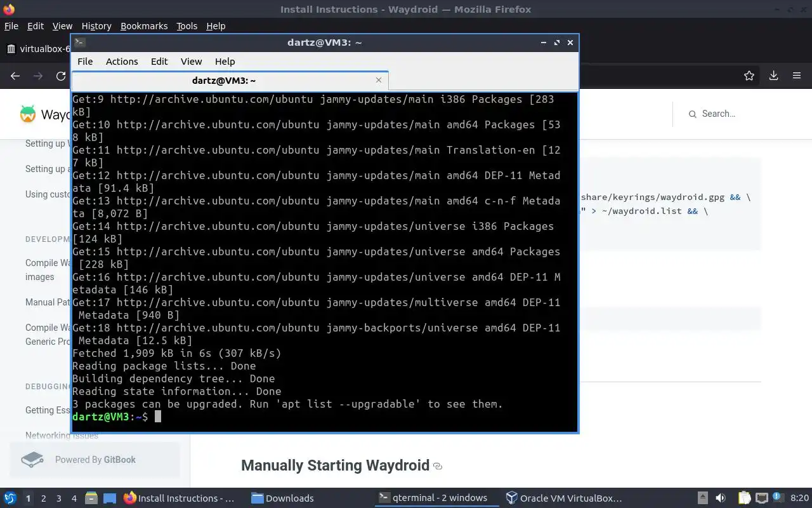Click the terminal prompt dartz@VM3:~$
The image size is (812, 508).
click(x=110, y=417)
